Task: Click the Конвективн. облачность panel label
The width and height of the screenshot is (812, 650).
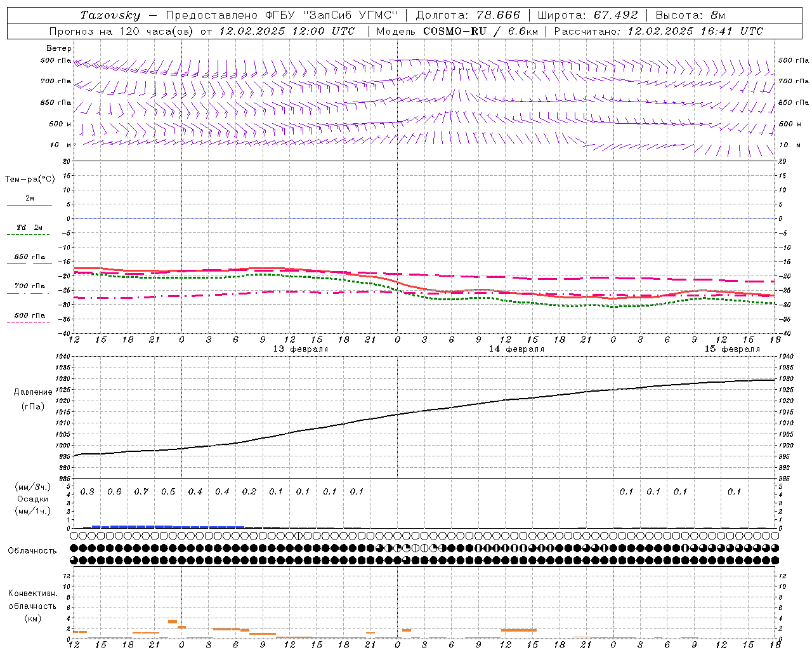Action: (x=32, y=600)
